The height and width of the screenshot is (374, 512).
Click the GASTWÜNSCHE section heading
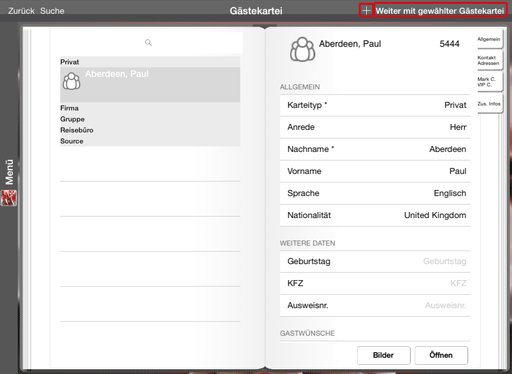pos(307,333)
